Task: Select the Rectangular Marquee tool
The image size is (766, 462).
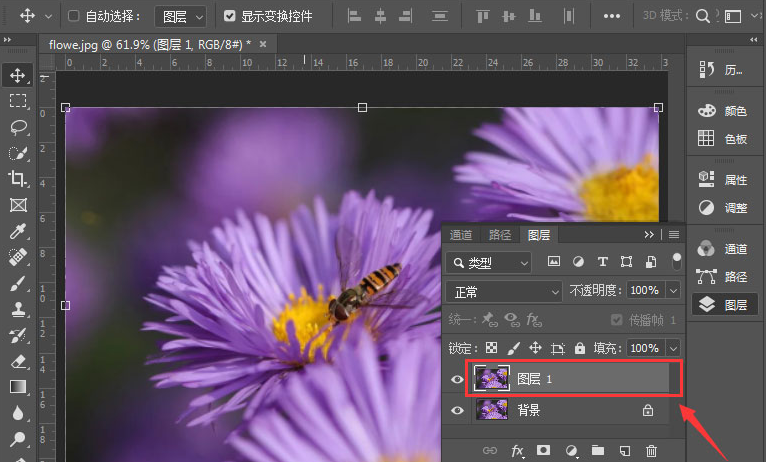Action: click(x=18, y=101)
